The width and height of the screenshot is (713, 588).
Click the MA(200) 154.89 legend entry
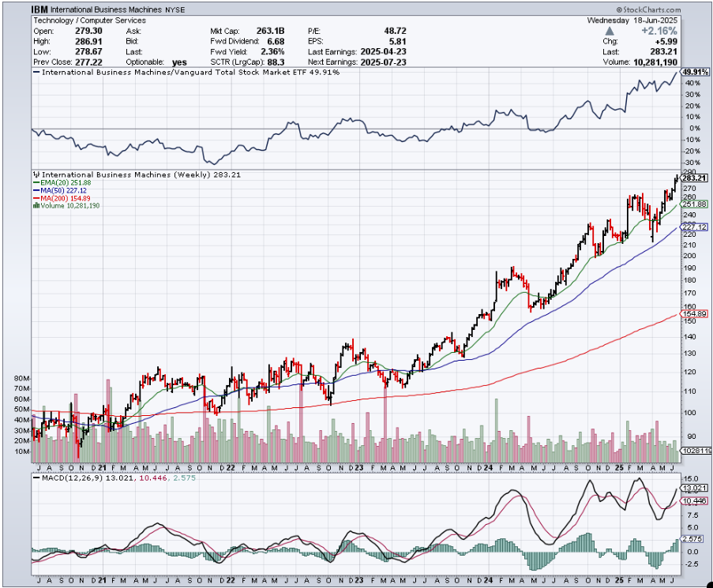coord(65,198)
